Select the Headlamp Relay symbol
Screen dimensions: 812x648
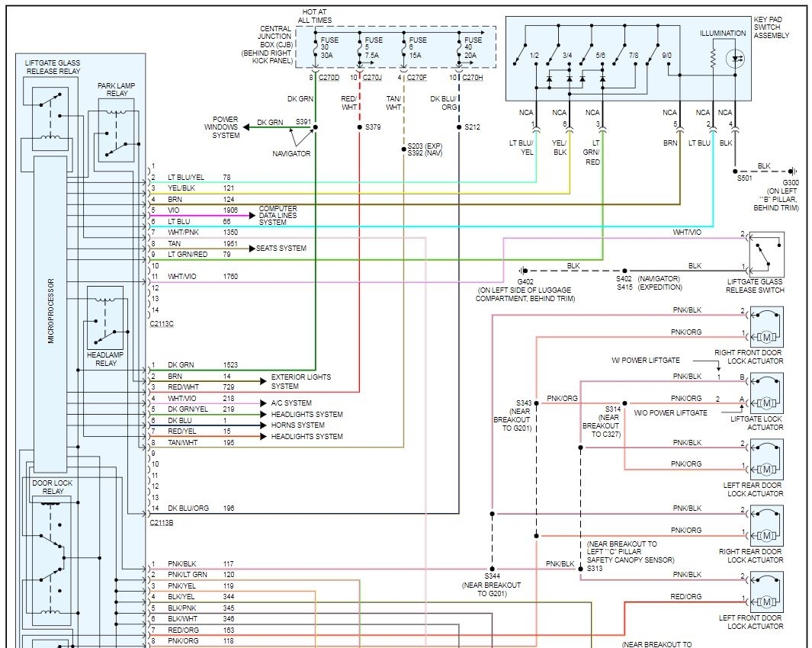click(x=106, y=319)
